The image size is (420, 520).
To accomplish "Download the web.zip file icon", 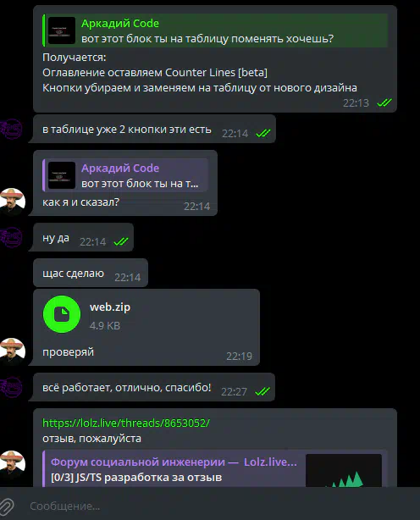I will click(62, 314).
